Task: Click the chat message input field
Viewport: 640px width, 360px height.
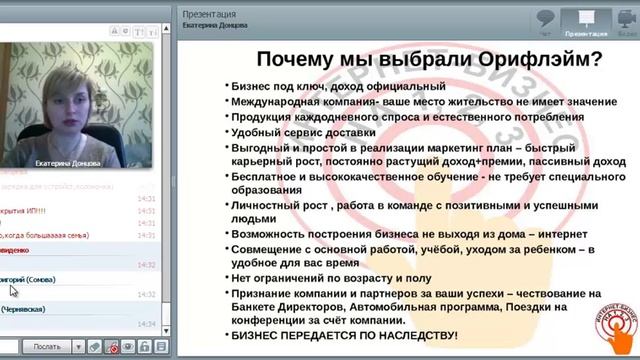Action: (x=9, y=347)
